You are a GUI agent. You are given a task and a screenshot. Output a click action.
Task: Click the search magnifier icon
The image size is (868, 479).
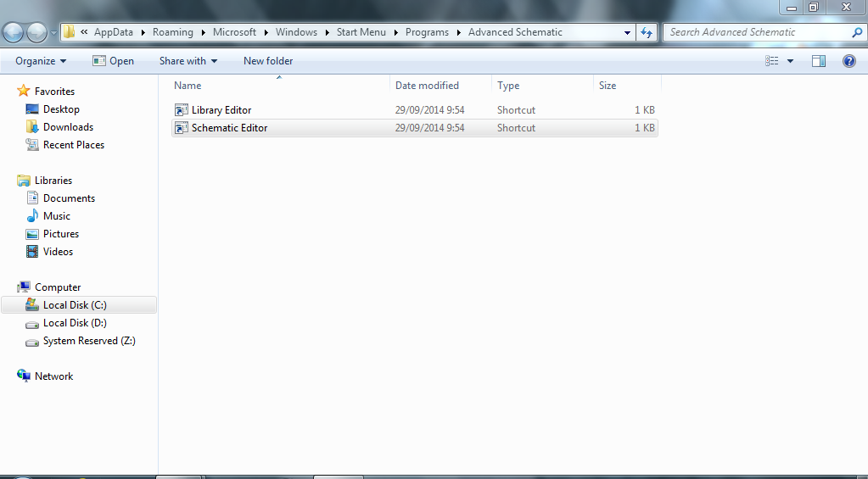[856, 32]
